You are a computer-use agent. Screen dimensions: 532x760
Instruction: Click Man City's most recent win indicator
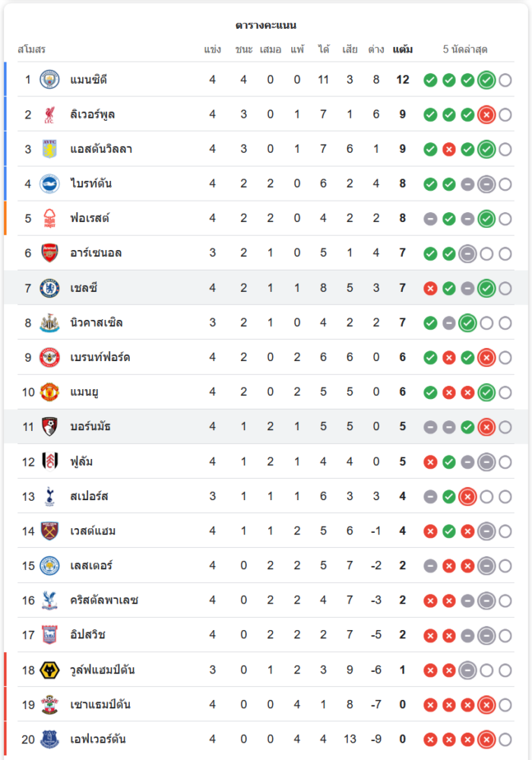click(486, 80)
